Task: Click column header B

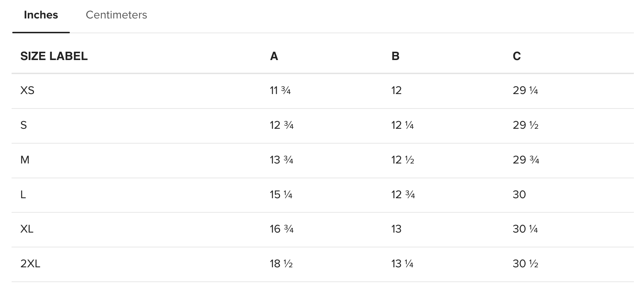Action: click(395, 56)
